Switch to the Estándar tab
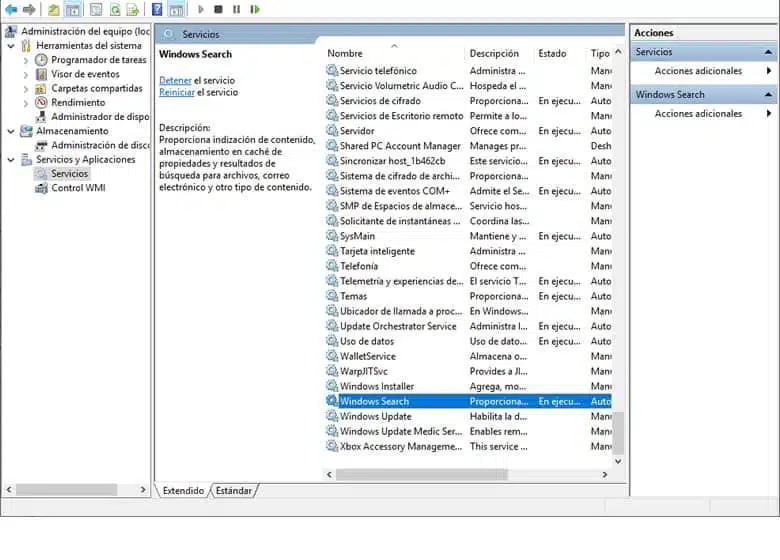Screen dimensions: 780x560 point(233,491)
